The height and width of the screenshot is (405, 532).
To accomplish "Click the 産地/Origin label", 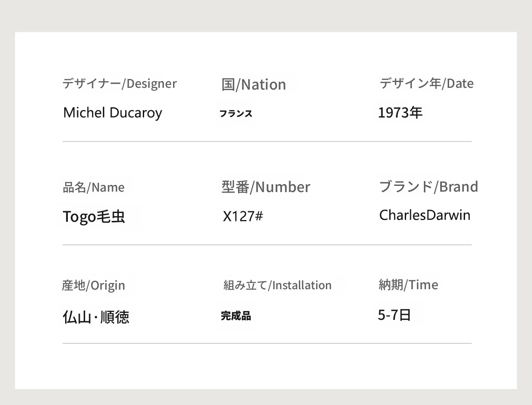I will [94, 285].
